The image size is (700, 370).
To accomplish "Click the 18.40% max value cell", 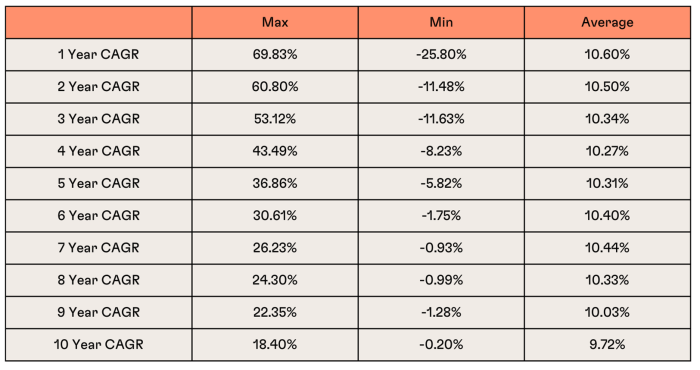I will (275, 345).
